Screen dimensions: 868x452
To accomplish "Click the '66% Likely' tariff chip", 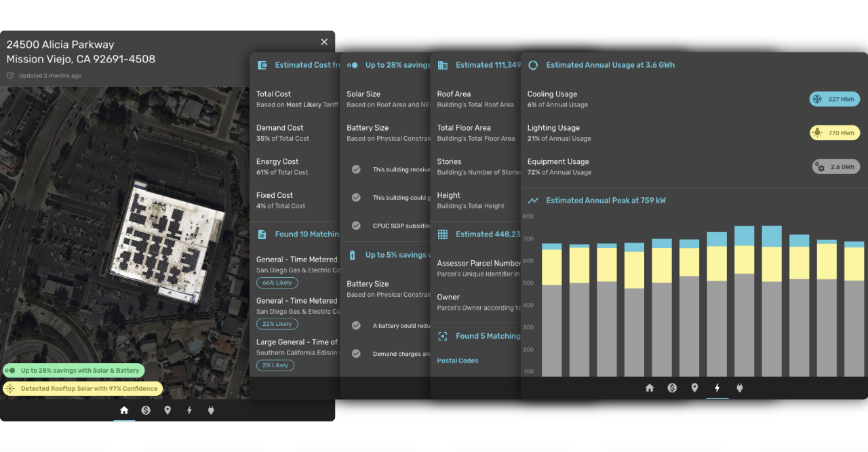I will [x=277, y=283].
